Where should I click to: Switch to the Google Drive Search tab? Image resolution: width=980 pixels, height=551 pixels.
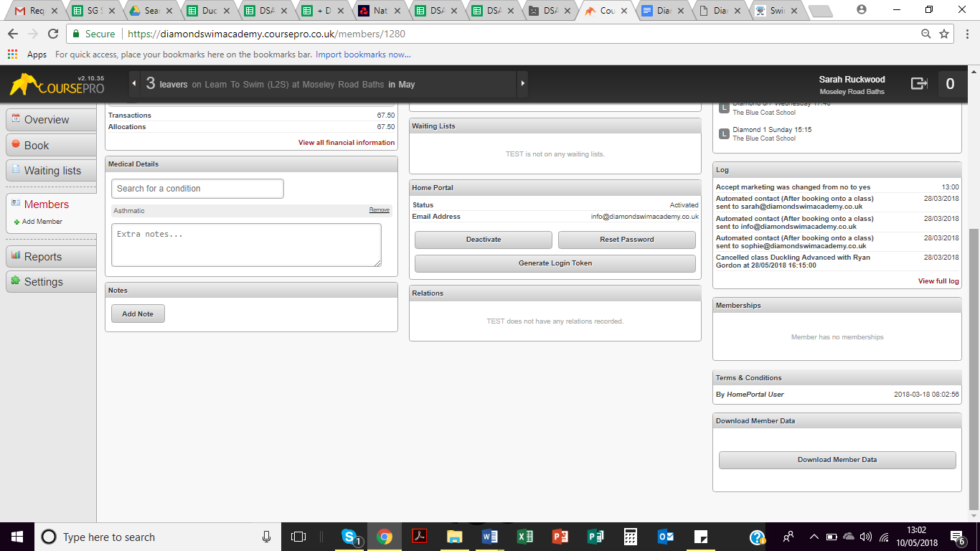point(151,11)
